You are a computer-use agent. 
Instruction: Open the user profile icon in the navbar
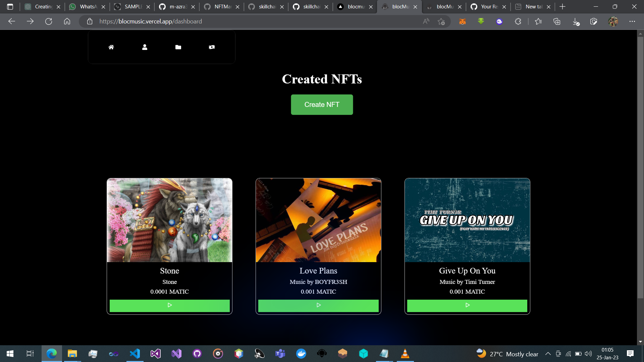tap(145, 47)
